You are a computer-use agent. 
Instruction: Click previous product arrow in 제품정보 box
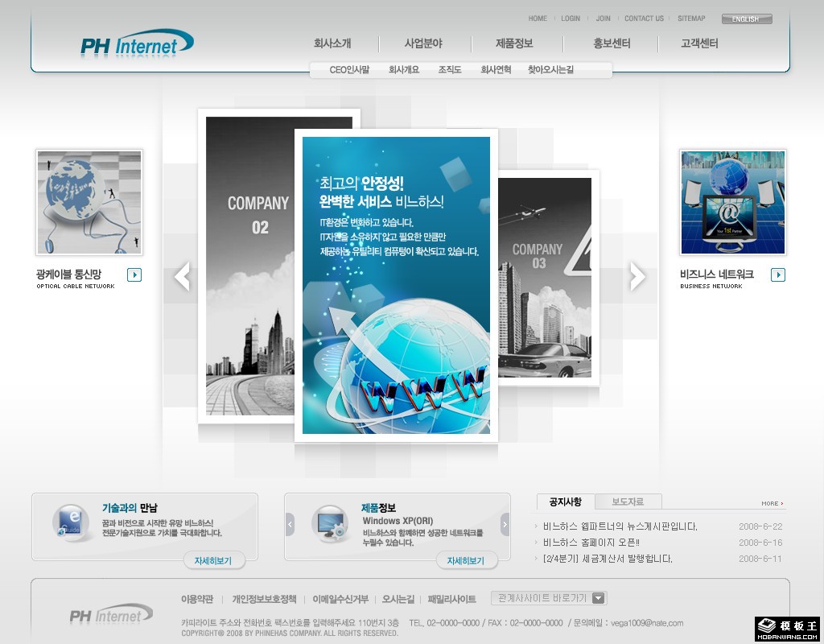click(x=290, y=524)
